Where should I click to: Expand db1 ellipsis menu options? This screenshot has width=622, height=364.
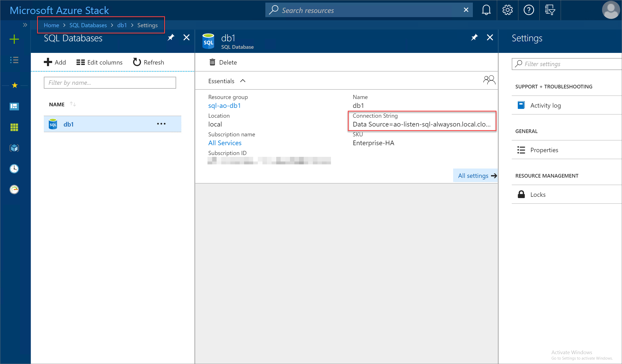[x=160, y=124]
